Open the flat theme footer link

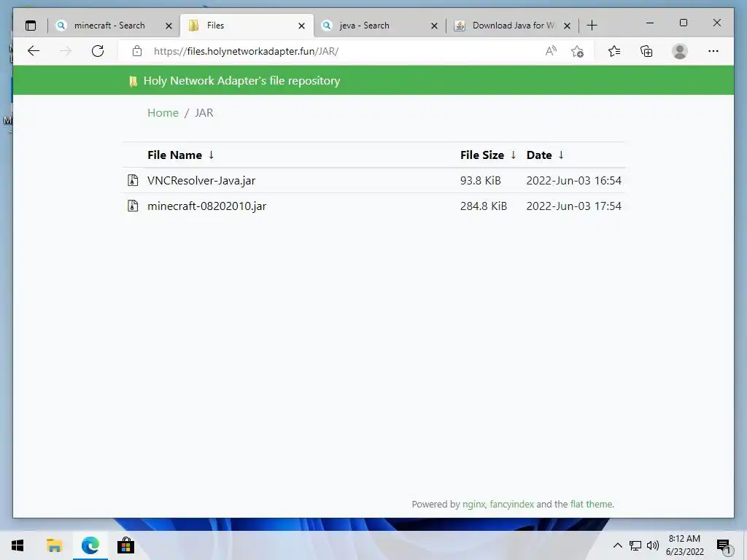[x=591, y=505]
